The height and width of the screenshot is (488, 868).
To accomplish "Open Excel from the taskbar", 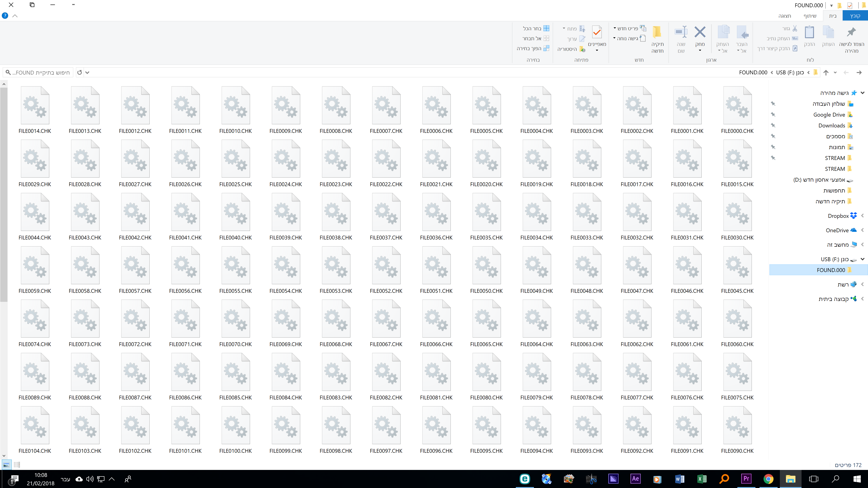I will tap(702, 479).
